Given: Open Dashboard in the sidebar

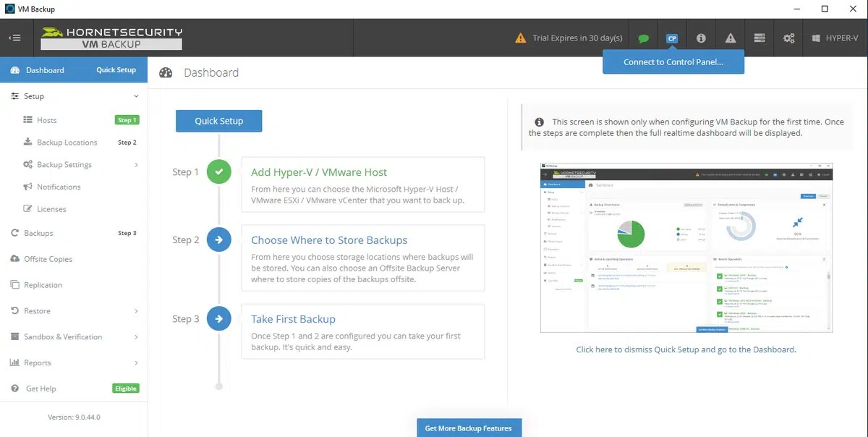Looking at the screenshot, I should (x=45, y=70).
